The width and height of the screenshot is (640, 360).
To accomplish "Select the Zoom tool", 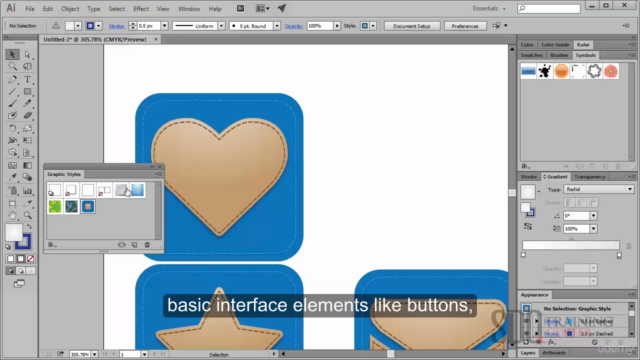I will tap(27, 215).
